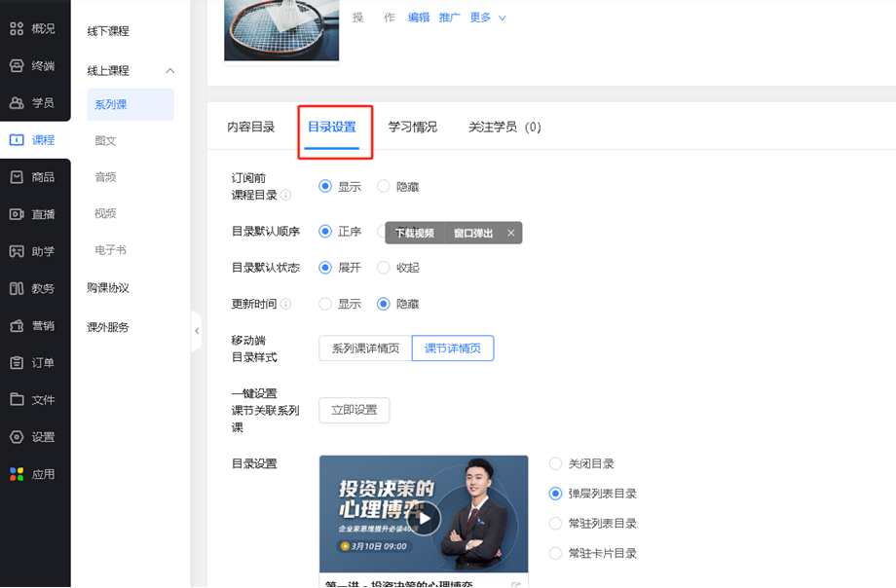Choose 课节详情页 directory style
The image size is (896, 588).
click(x=453, y=349)
